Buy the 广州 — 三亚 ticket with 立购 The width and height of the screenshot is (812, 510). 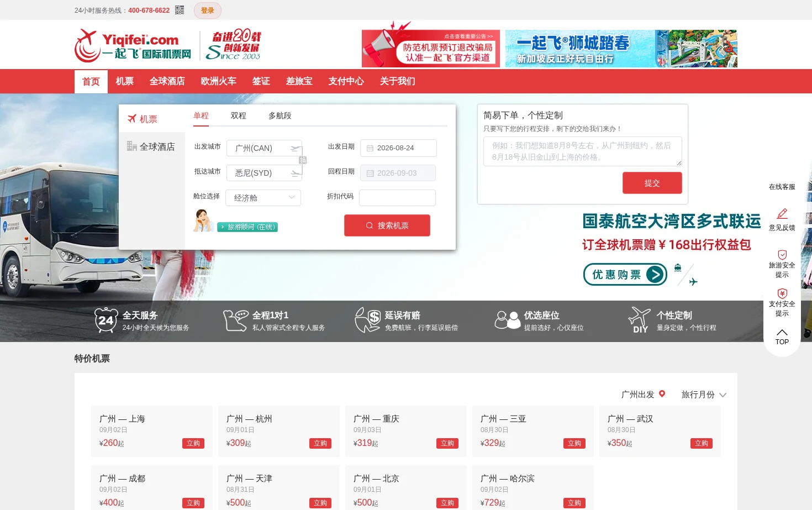[574, 443]
